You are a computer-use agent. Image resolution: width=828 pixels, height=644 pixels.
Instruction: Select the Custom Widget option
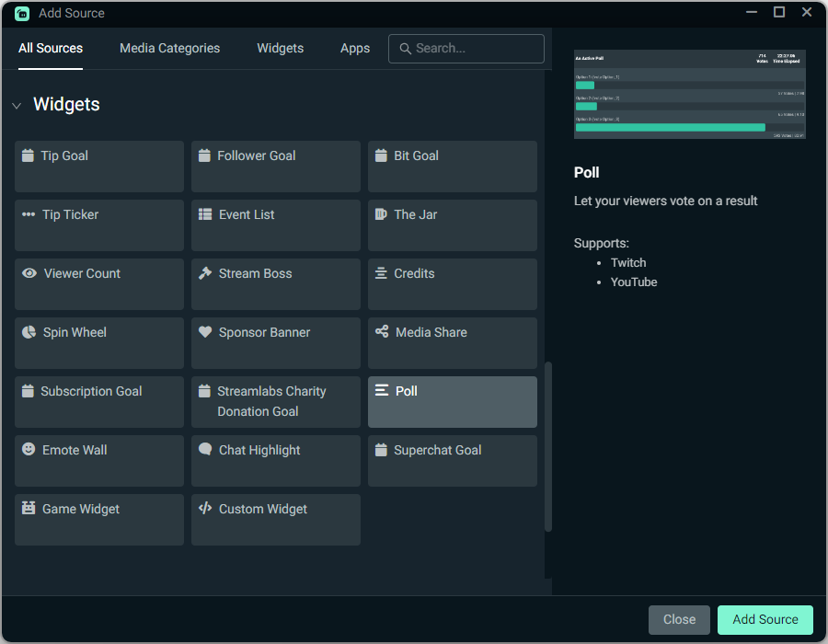[275, 520]
